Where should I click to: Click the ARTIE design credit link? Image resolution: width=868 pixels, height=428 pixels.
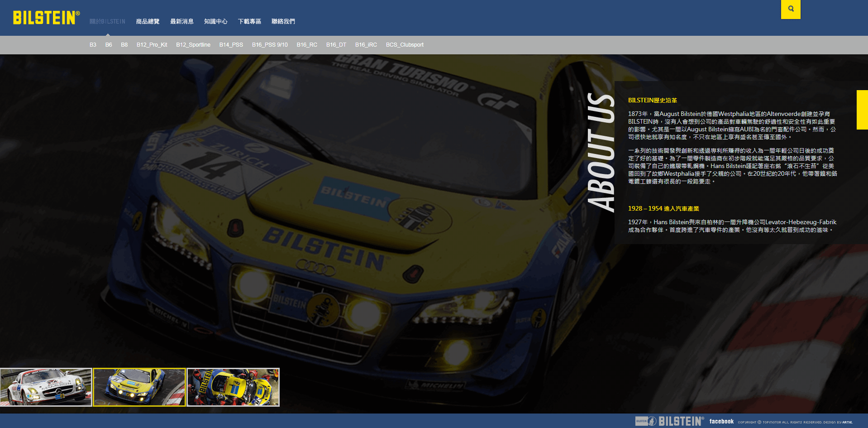(x=847, y=422)
